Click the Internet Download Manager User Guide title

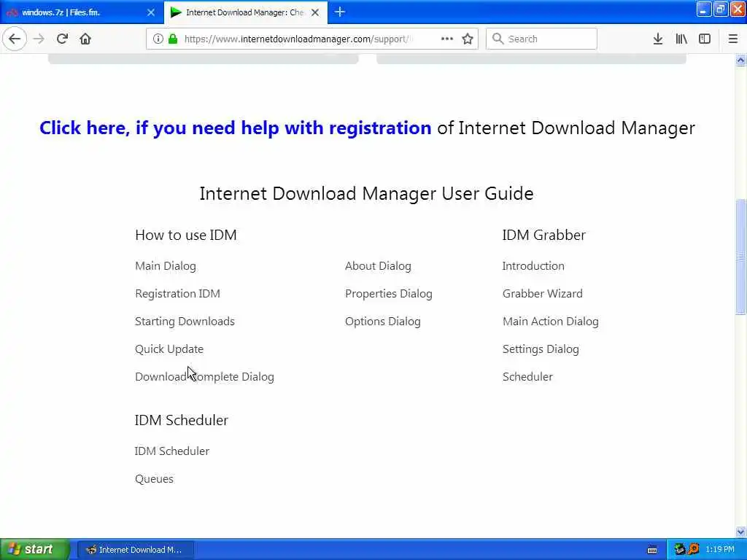(366, 193)
